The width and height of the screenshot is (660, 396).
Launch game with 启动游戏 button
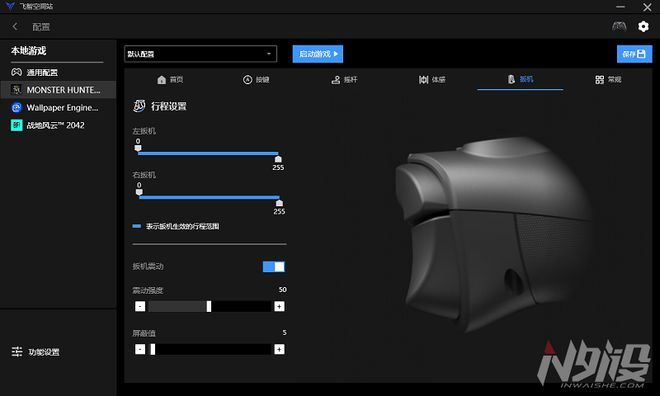pos(318,54)
